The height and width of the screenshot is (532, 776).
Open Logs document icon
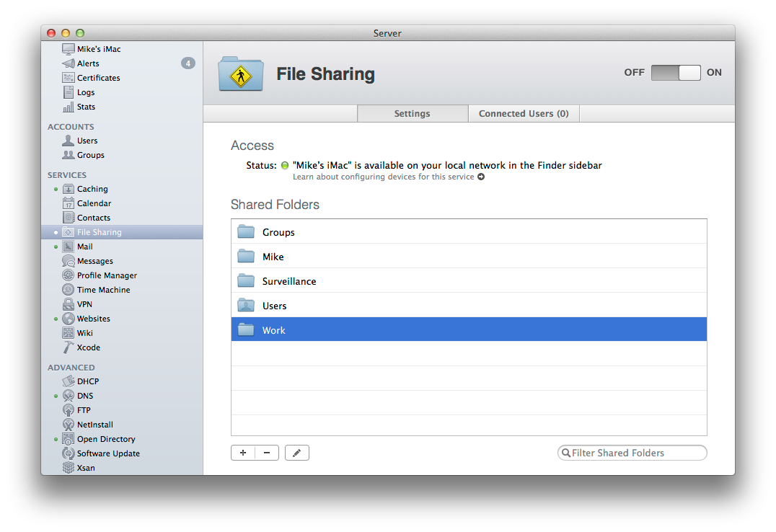pyautogui.click(x=69, y=92)
